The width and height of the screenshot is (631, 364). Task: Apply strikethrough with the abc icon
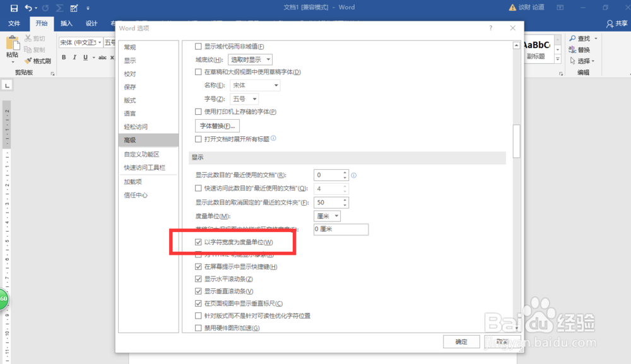click(x=103, y=57)
